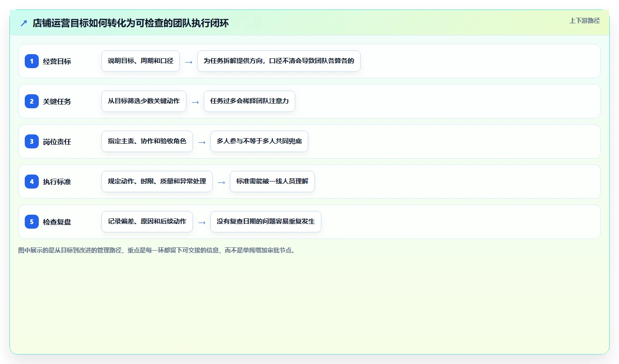Click the number 1 badge for 经营目标
Image resolution: width=619 pixels, height=364 pixels.
(32, 61)
